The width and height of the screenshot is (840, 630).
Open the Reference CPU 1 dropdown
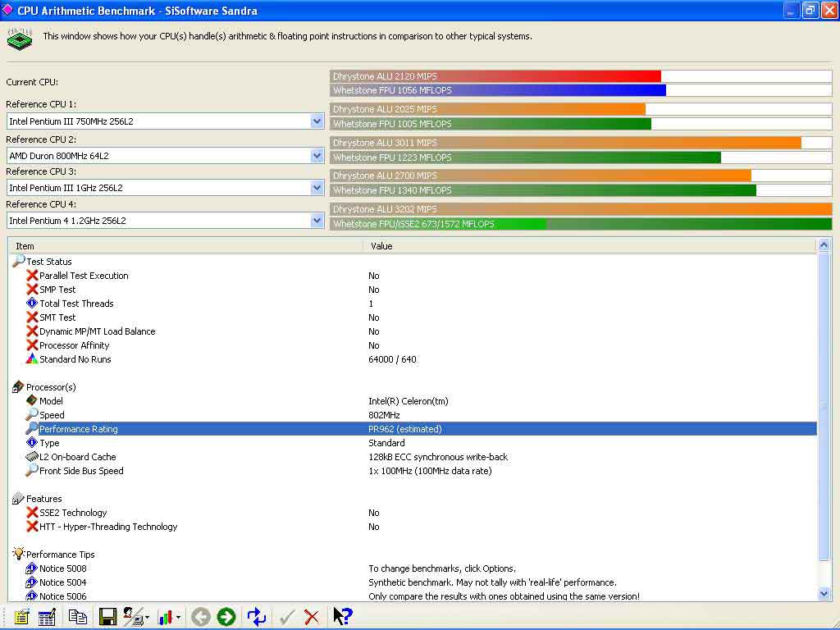317,121
